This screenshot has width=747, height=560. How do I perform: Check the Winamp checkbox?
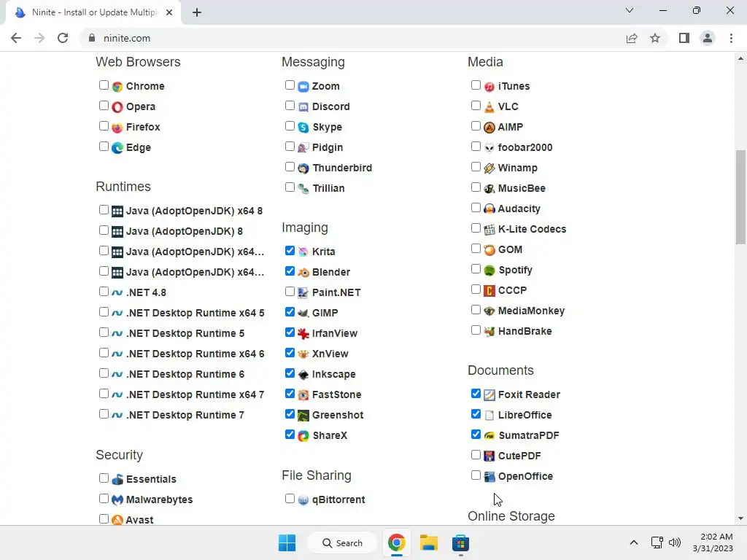pos(476,167)
